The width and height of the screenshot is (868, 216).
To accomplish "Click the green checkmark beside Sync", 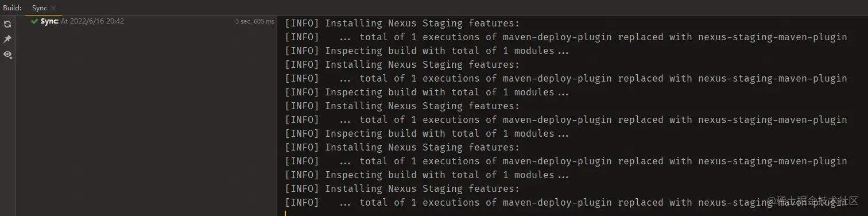I will pyautogui.click(x=34, y=21).
